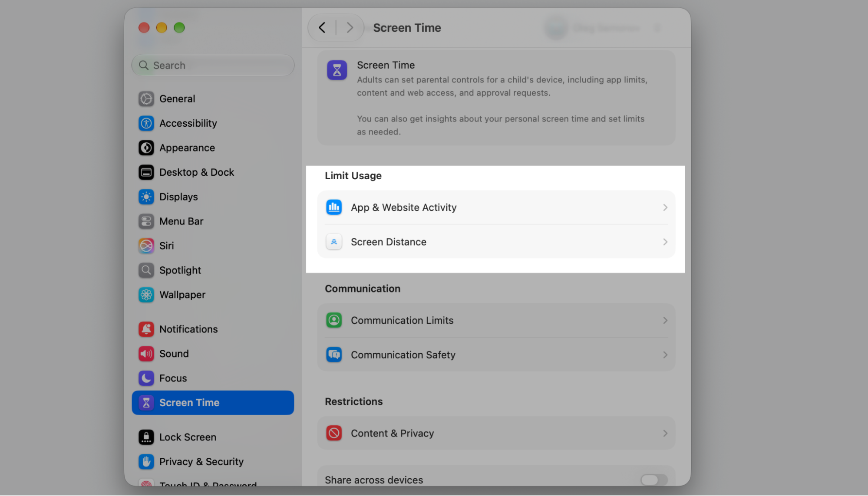Open Wallpaper settings from the sidebar label
868x496 pixels.
click(182, 295)
